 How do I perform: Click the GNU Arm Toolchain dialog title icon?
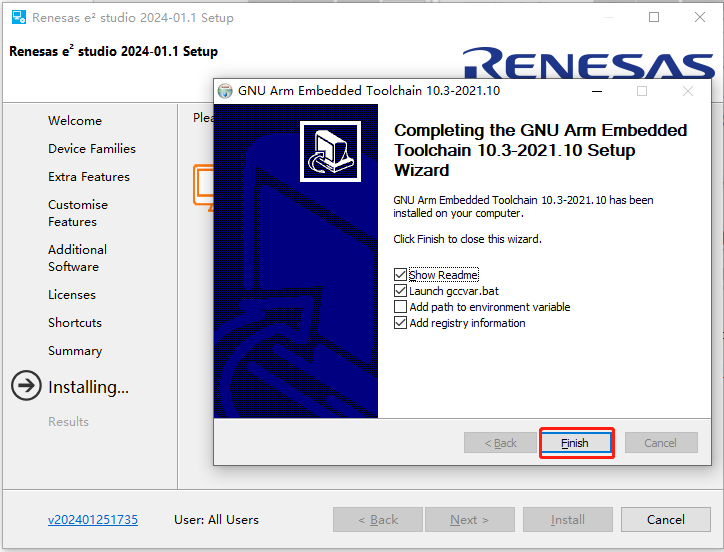point(225,91)
